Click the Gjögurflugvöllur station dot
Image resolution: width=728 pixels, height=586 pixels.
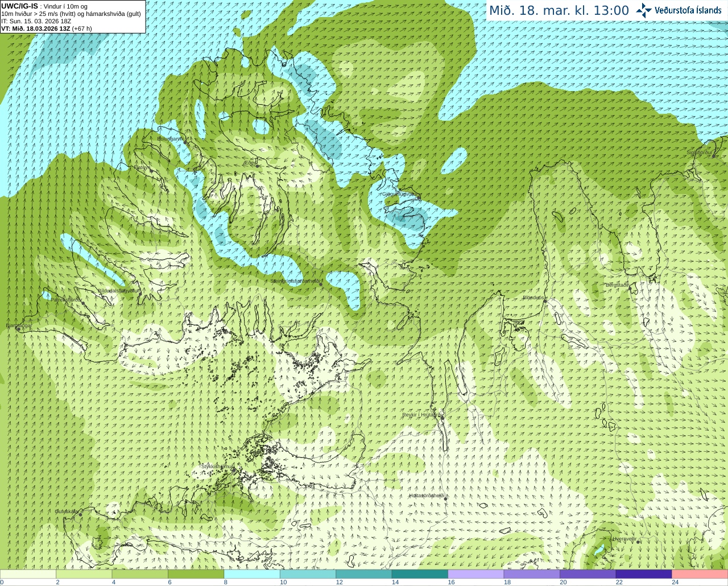(x=419, y=197)
